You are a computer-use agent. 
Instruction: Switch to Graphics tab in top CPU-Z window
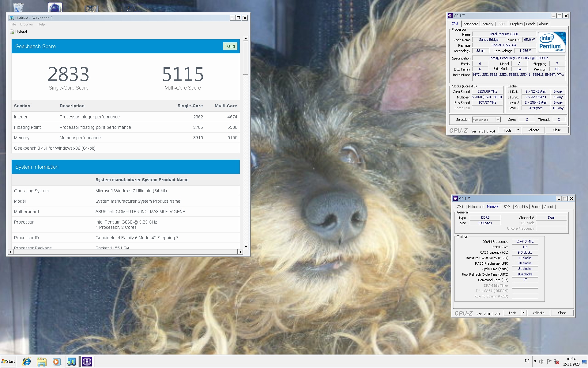click(x=516, y=24)
